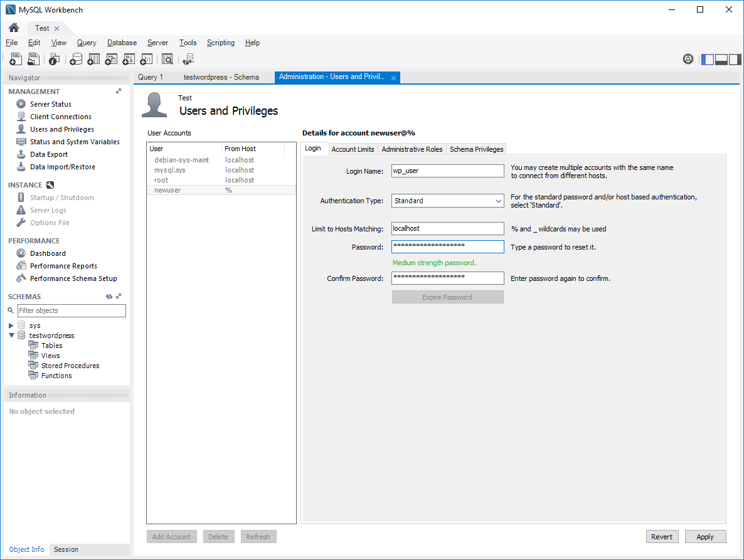The width and height of the screenshot is (744, 560).
Task: Open the Server menu
Action: click(x=157, y=43)
